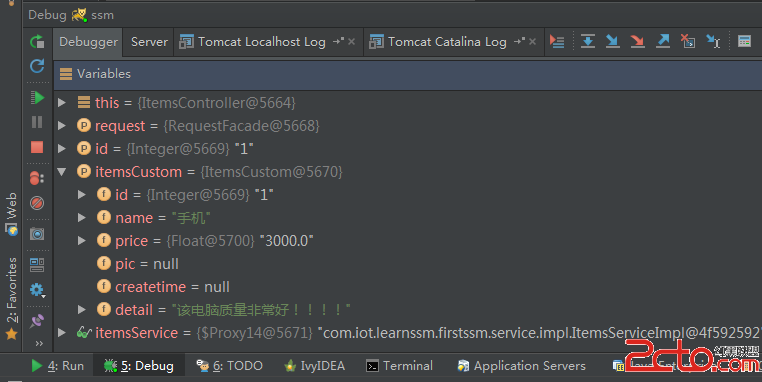Collapse the itemsCustom variable node

point(62,172)
